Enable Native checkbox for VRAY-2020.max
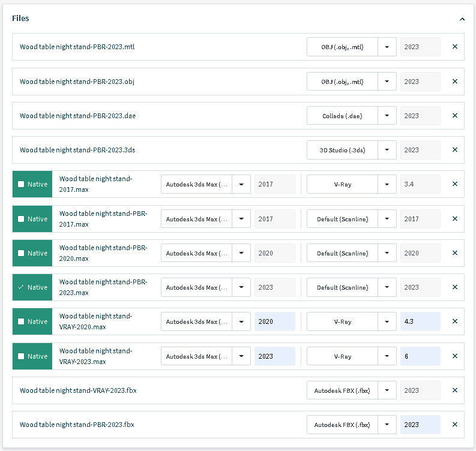The height and width of the screenshot is (451, 476). pyautogui.click(x=21, y=321)
